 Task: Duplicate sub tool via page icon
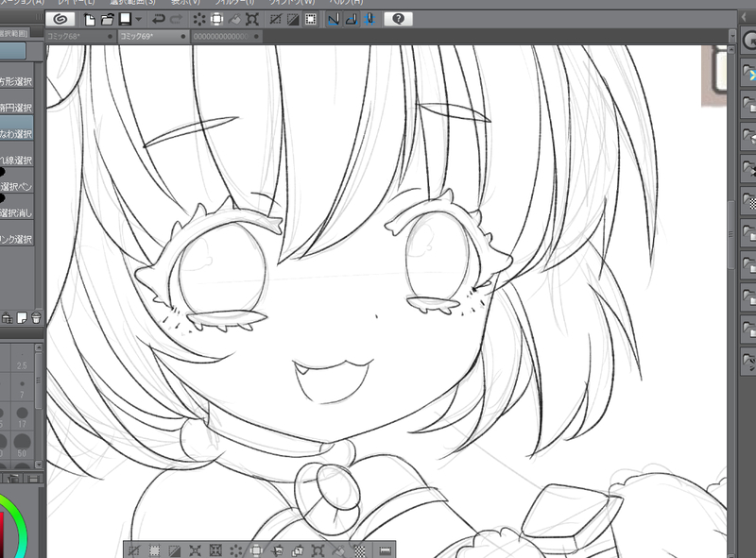[22, 318]
